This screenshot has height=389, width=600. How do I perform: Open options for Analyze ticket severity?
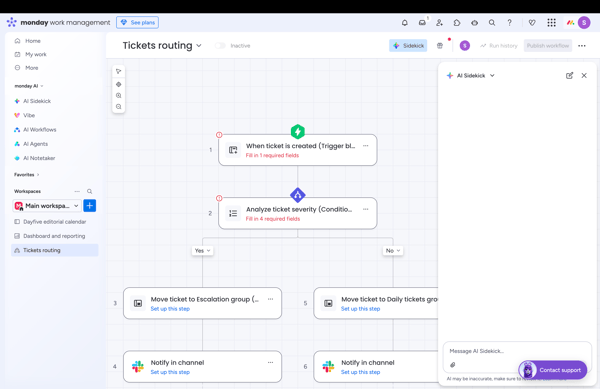pyautogui.click(x=365, y=209)
